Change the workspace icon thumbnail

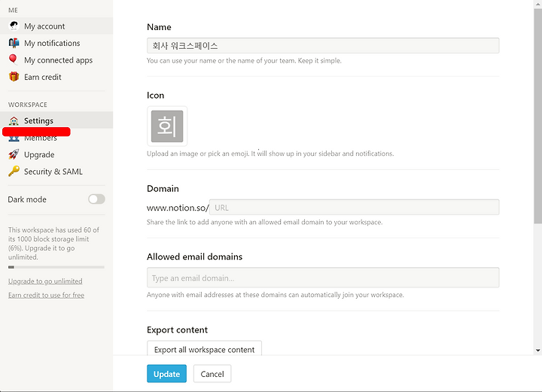coord(167,126)
